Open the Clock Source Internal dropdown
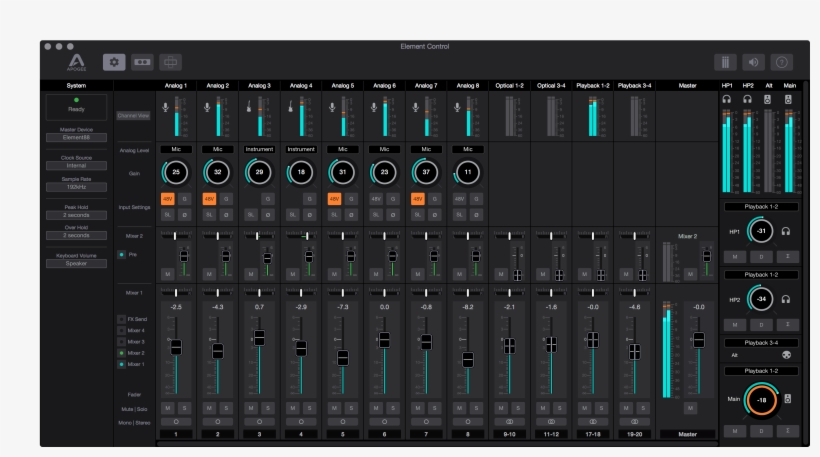Image resolution: width=820 pixels, height=457 pixels. pyautogui.click(x=76, y=166)
